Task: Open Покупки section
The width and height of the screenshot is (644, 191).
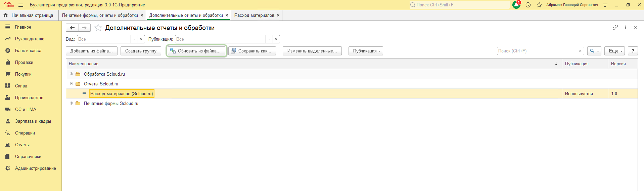Action: pyautogui.click(x=23, y=74)
